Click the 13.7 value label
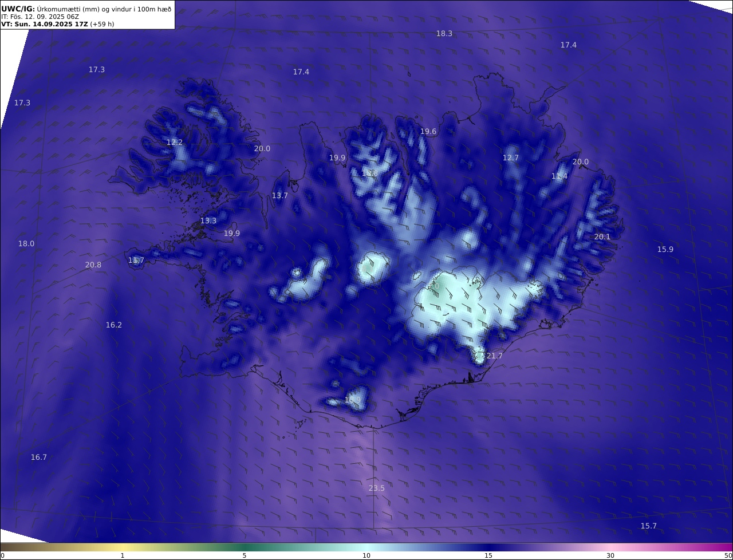This screenshot has width=733, height=560. point(279,196)
